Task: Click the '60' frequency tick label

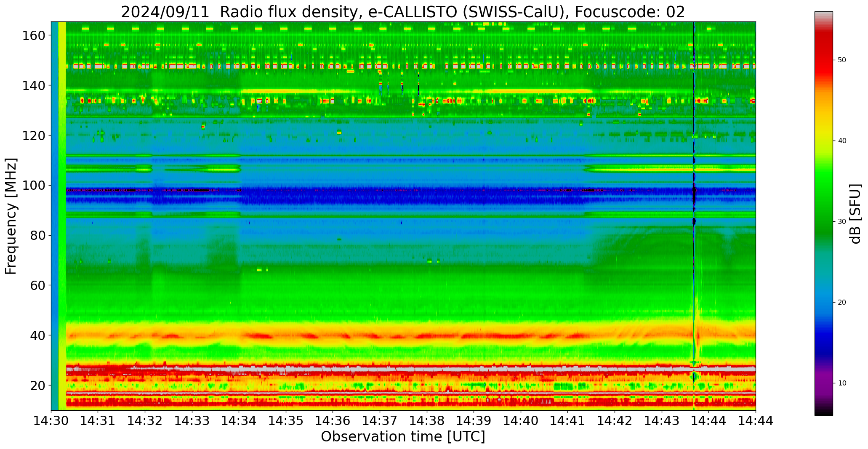Action: click(x=37, y=285)
